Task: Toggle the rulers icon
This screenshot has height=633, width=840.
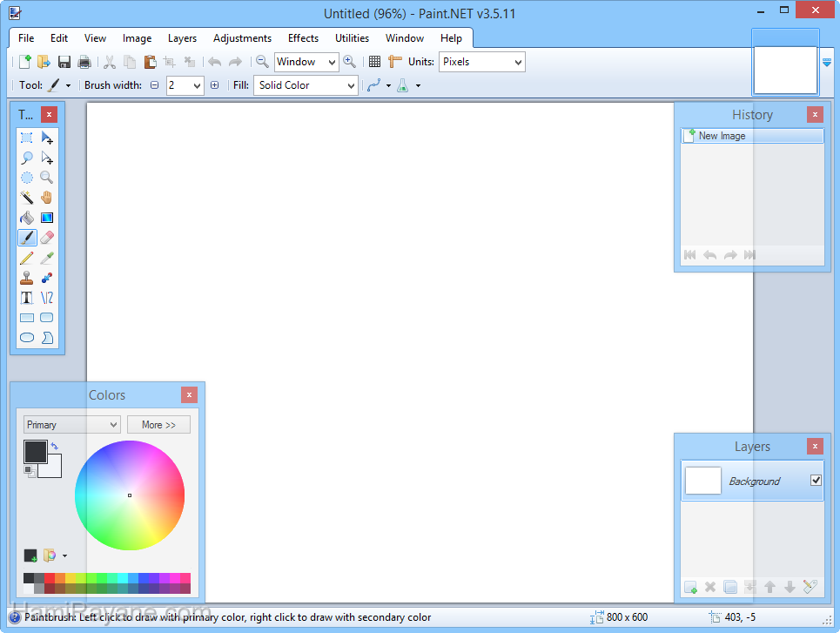Action: tap(395, 62)
